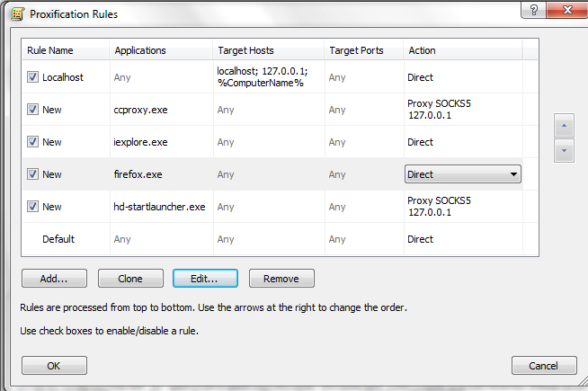Move selected rule down with arrow button
Viewport: 588px width, 391px height.
[x=564, y=151]
